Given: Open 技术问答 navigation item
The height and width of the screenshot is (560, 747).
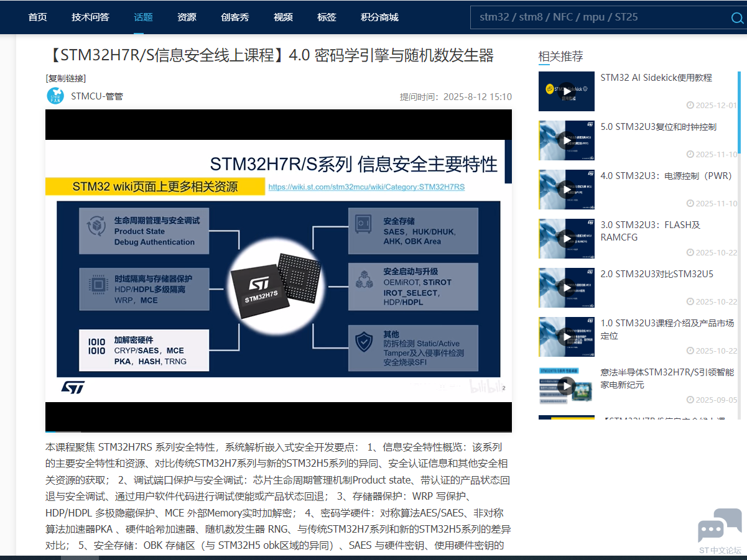Looking at the screenshot, I should (90, 17).
